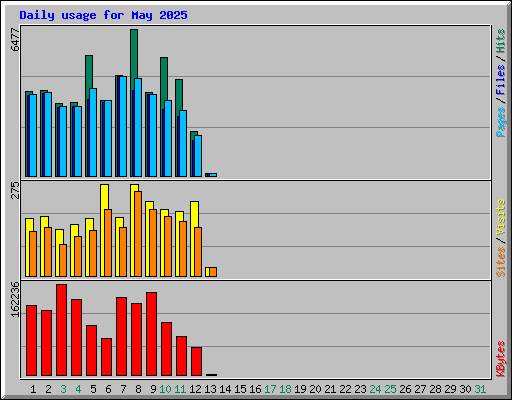This screenshot has width=512, height=400.
Task: Click weekend day 3 on the x-axis
Action: point(63,389)
